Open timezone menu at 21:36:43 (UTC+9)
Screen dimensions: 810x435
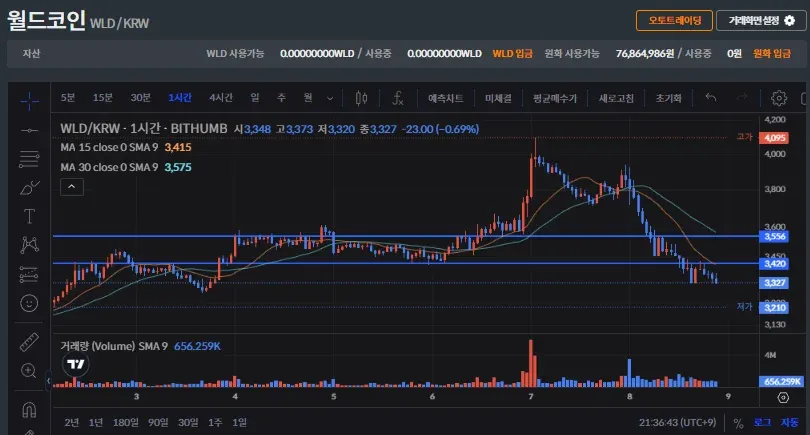click(x=677, y=423)
